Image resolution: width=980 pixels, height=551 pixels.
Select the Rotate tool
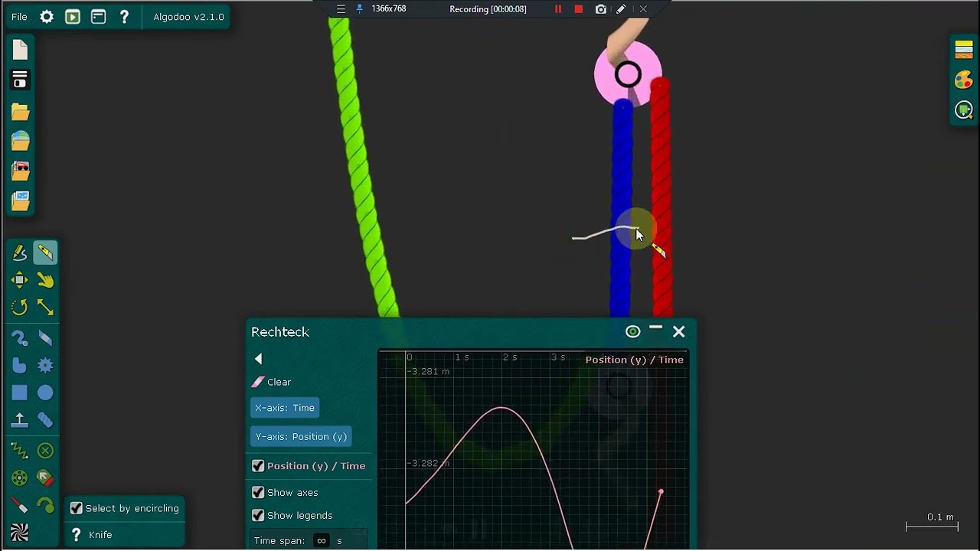click(x=20, y=308)
